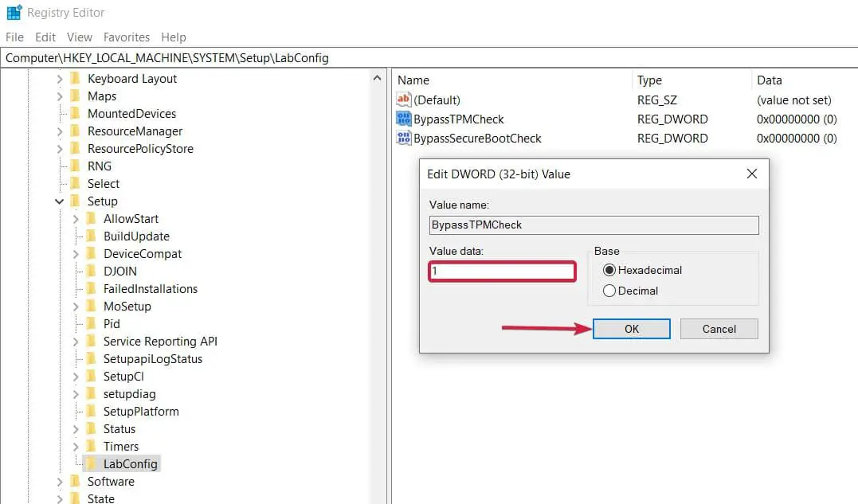The height and width of the screenshot is (504, 858).
Task: Expand the Keyboard Layout key
Action: coord(60,79)
